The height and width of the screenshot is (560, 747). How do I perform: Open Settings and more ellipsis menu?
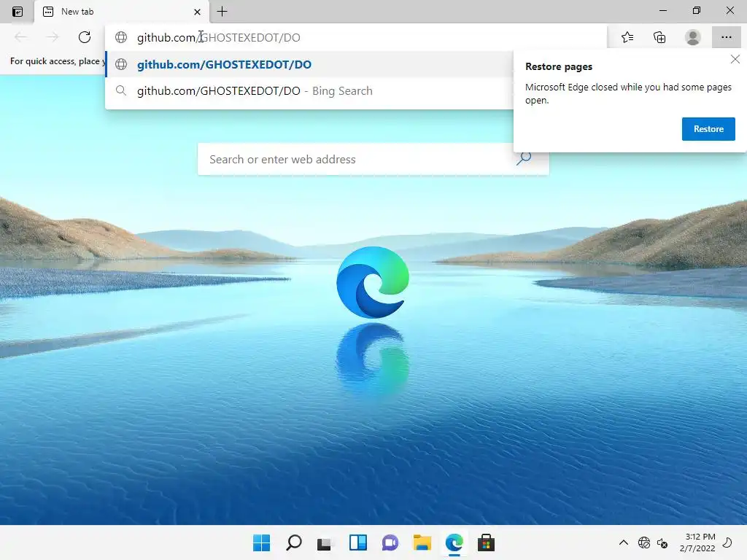pyautogui.click(x=726, y=37)
